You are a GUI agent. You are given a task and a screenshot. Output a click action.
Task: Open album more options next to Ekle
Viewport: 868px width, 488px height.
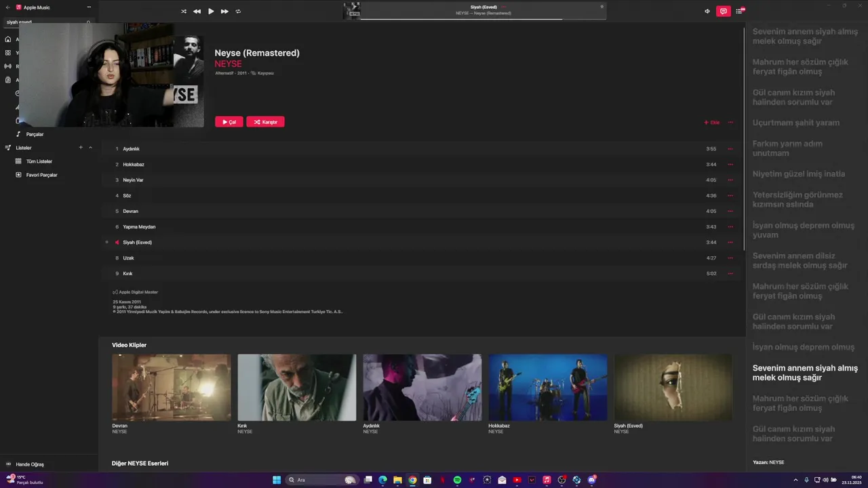[x=730, y=123]
